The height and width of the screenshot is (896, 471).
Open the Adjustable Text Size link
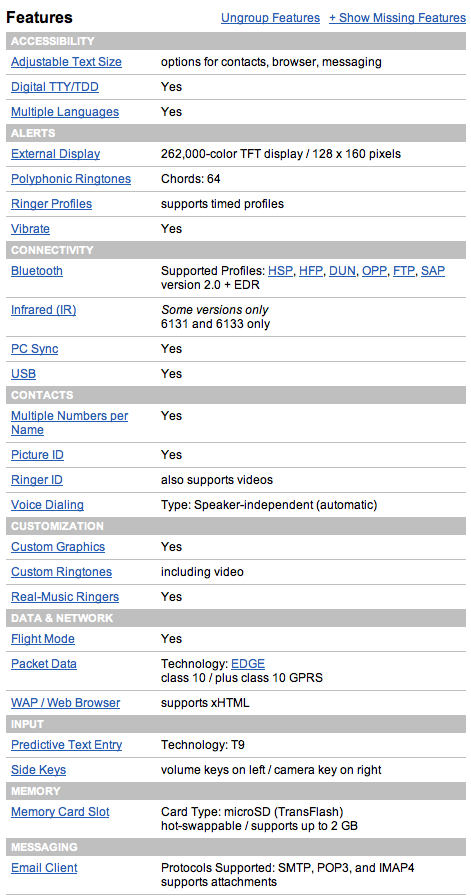pos(66,62)
